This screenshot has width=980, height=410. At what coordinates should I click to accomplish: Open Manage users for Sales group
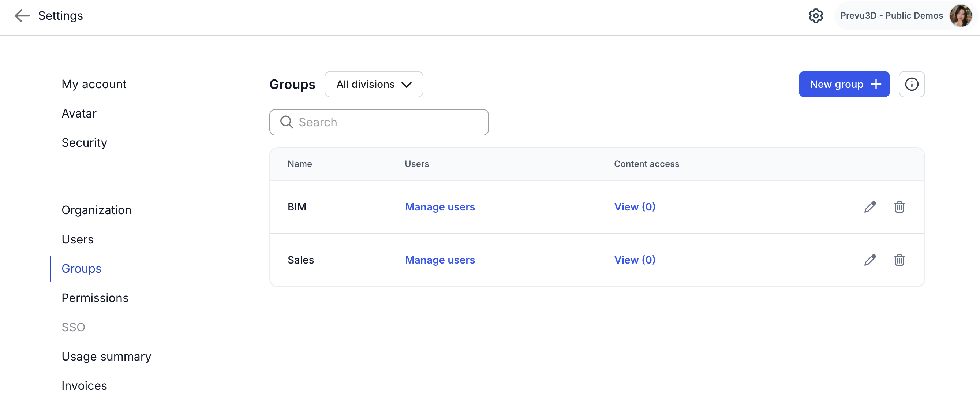(x=439, y=260)
